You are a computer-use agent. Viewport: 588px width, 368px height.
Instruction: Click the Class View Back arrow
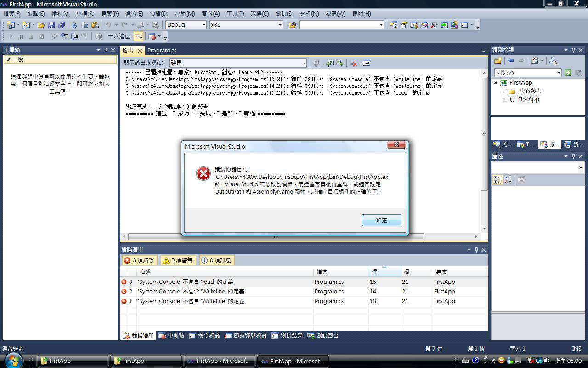[x=511, y=61]
